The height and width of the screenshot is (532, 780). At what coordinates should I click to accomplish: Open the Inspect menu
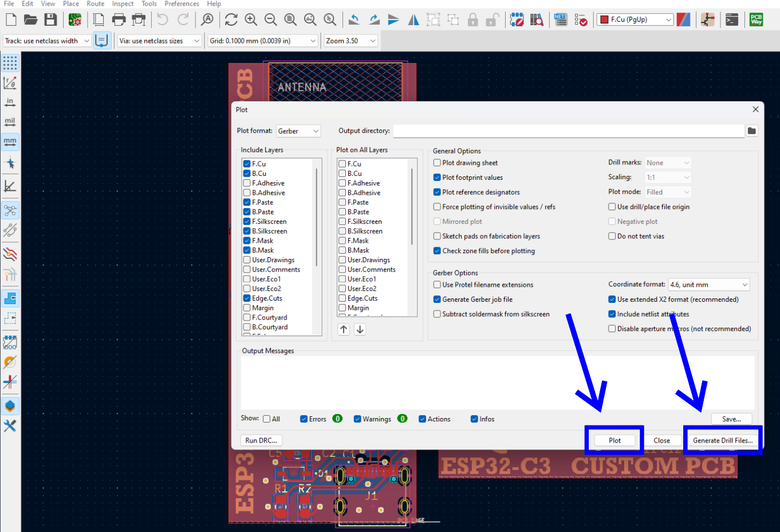[x=123, y=3]
